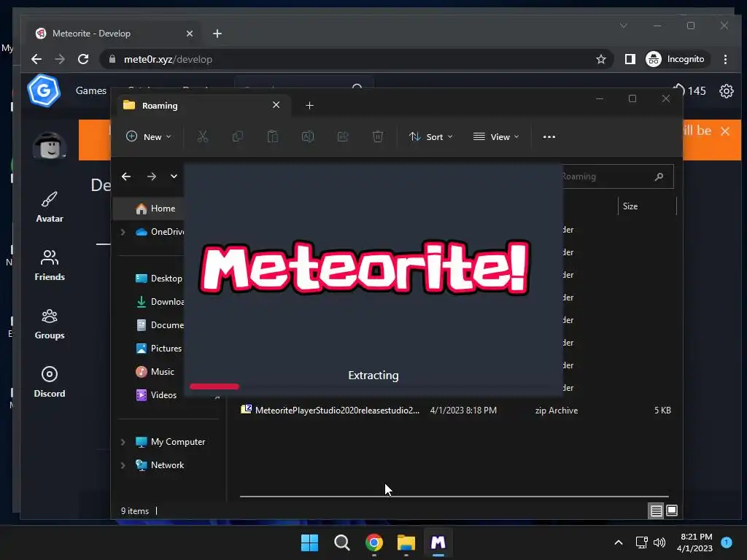The width and height of the screenshot is (747, 560).
Task: Click the Meteorite M app in taskbar
Action: pyautogui.click(x=438, y=542)
